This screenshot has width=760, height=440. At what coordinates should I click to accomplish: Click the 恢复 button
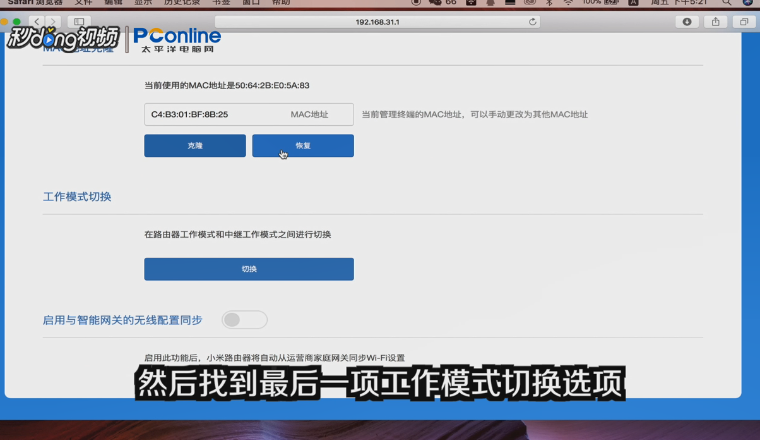[x=303, y=145]
